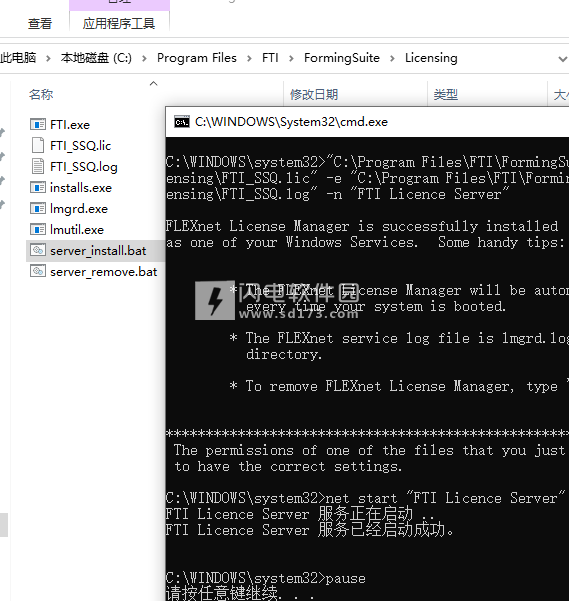Expand the address bar history dropdown
The height and width of the screenshot is (601, 569).
point(562,59)
